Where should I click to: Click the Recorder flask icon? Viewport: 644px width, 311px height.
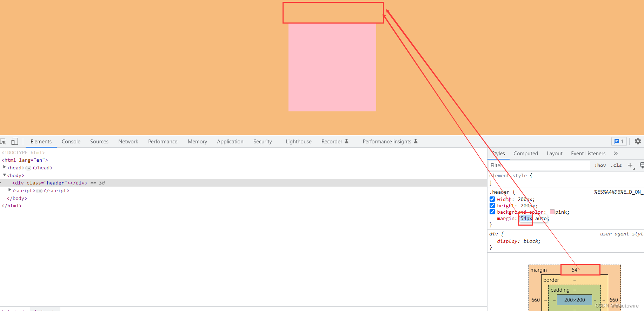tap(346, 141)
